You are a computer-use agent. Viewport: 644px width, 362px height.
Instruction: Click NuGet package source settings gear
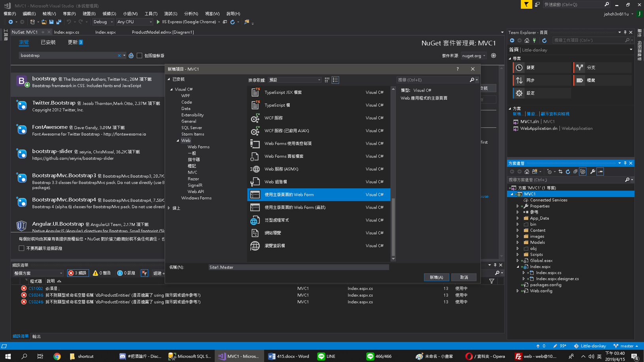[x=493, y=56]
